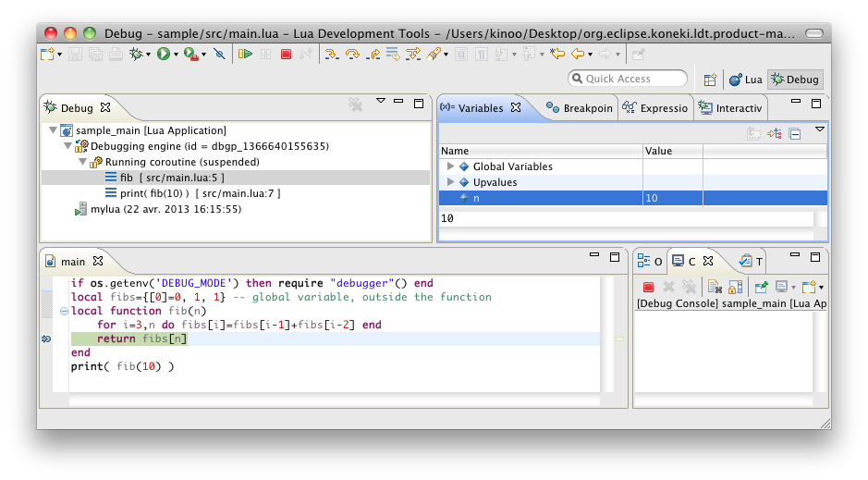Click Last Edit Location arrow icon
This screenshot has height=480, width=868.
pos(557,55)
